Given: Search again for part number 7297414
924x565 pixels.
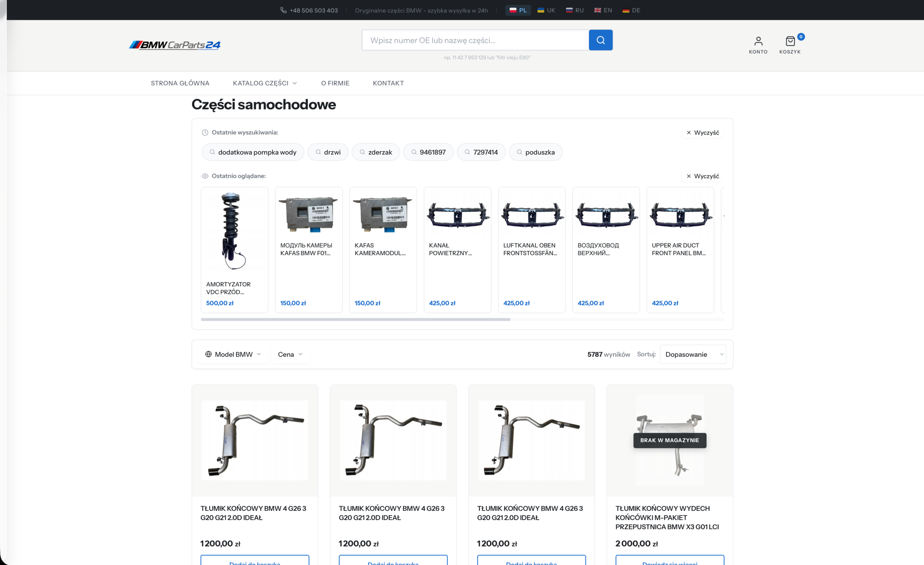Looking at the screenshot, I should coord(481,152).
